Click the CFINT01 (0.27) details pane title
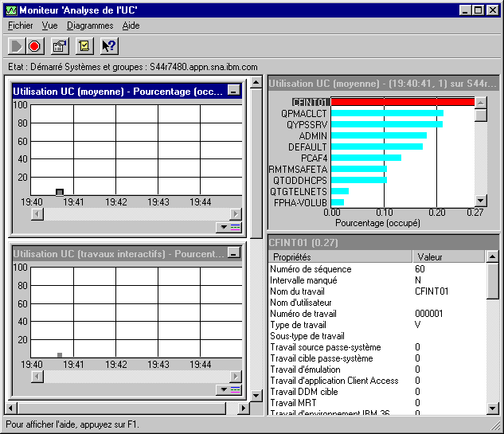This screenshot has width=504, height=434. click(x=384, y=242)
